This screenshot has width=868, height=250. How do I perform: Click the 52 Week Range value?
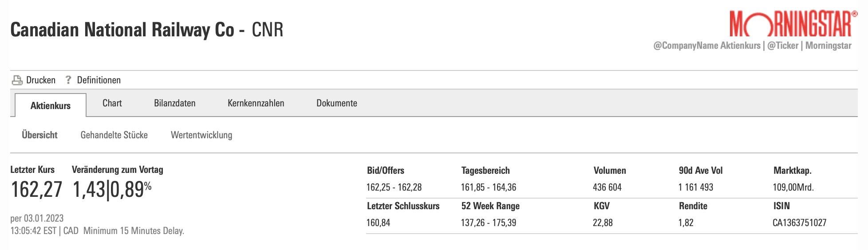point(488,223)
